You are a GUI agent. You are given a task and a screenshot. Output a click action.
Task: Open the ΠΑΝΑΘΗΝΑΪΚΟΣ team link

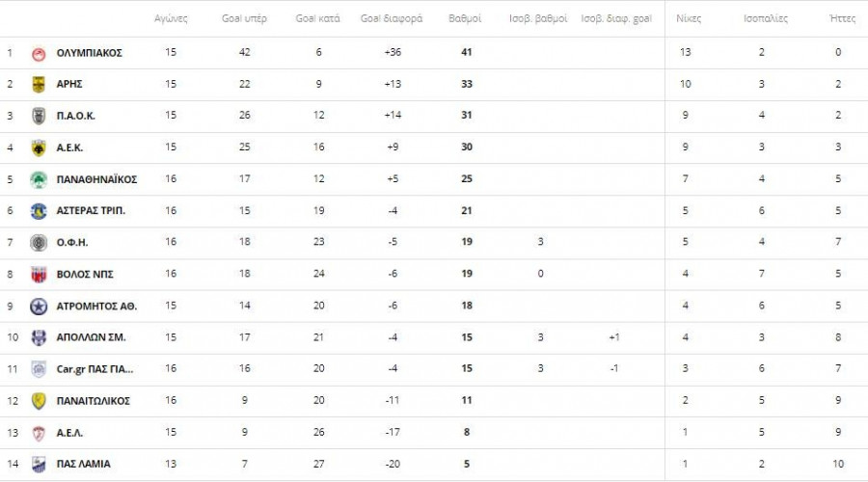click(x=96, y=179)
